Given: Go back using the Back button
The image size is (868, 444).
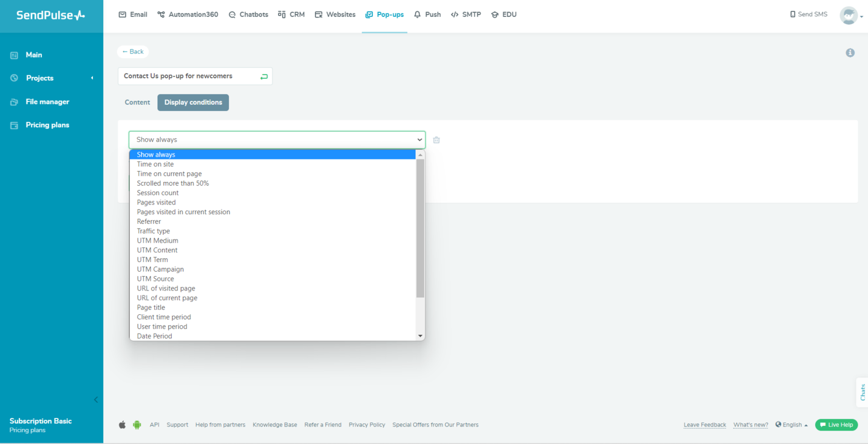Looking at the screenshot, I should pyautogui.click(x=133, y=52).
